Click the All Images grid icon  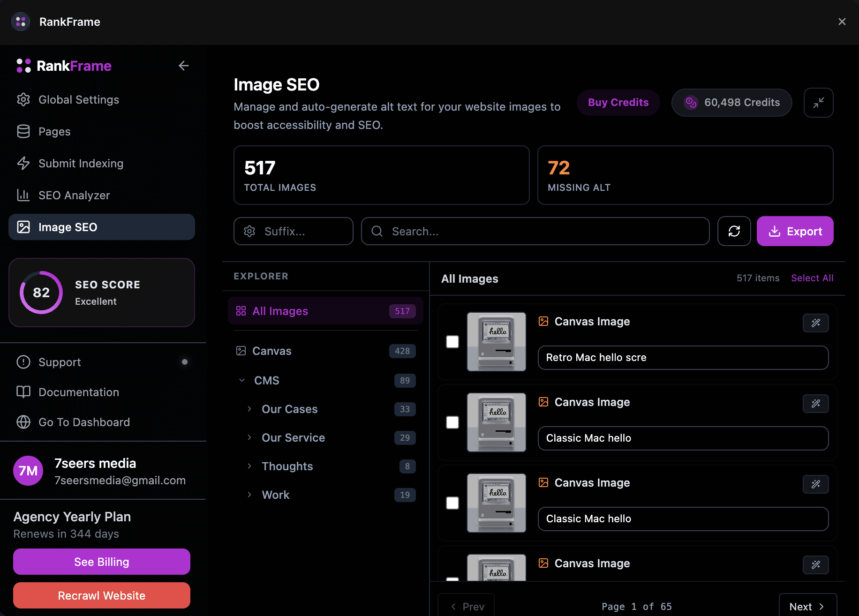click(x=241, y=311)
